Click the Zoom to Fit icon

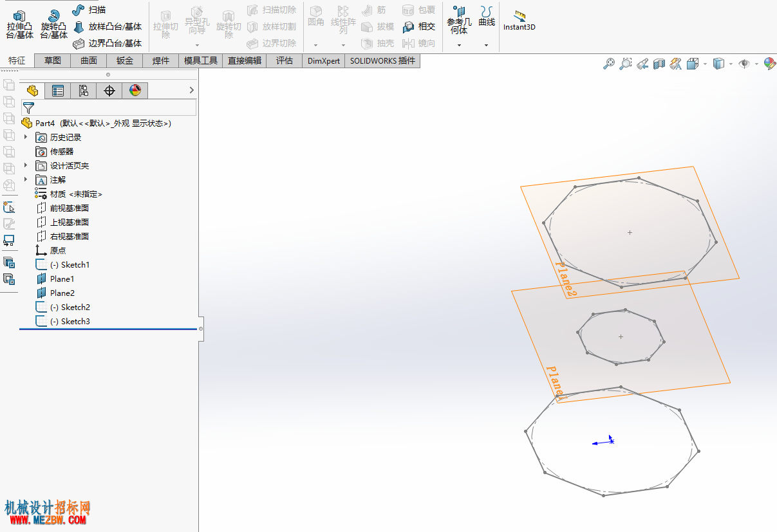click(608, 64)
